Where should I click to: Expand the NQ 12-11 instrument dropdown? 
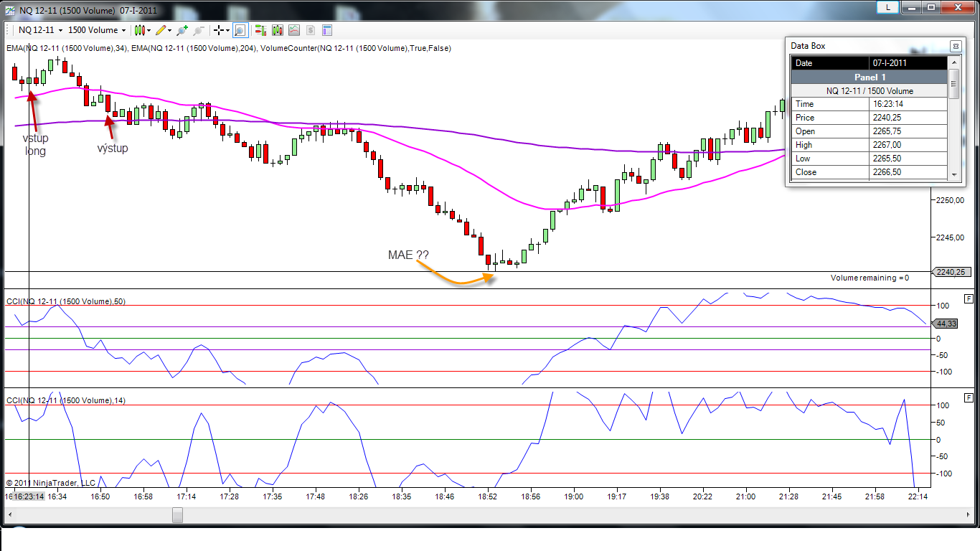click(x=60, y=30)
